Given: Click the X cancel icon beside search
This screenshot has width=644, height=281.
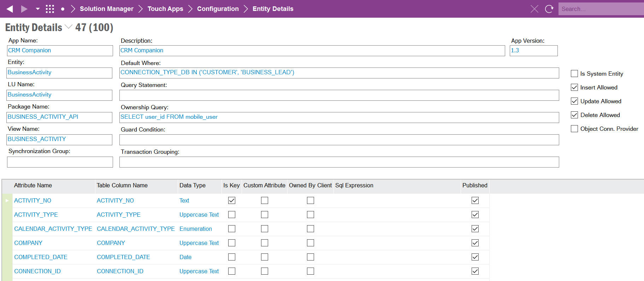Looking at the screenshot, I should tap(534, 9).
